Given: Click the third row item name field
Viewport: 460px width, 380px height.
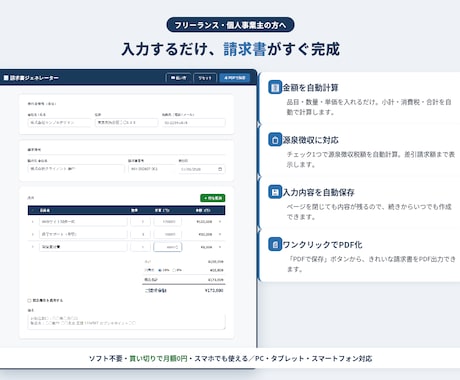Looking at the screenshot, I should (x=83, y=247).
